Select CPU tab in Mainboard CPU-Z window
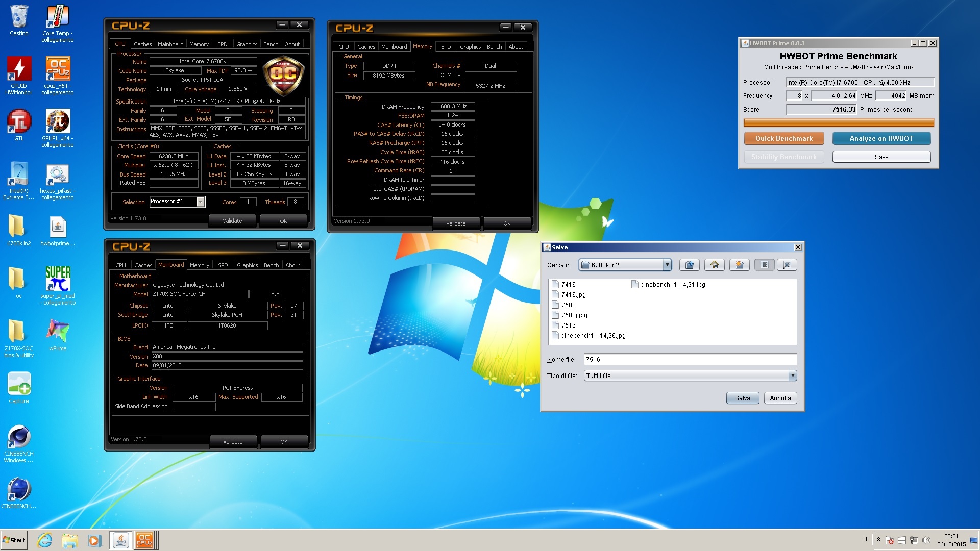 [x=120, y=265]
